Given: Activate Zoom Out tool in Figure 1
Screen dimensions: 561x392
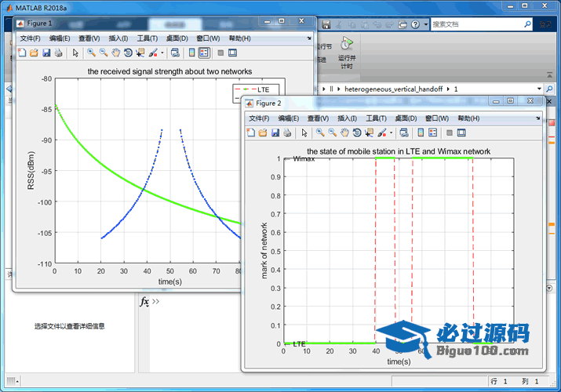Looking at the screenshot, I should (104, 53).
